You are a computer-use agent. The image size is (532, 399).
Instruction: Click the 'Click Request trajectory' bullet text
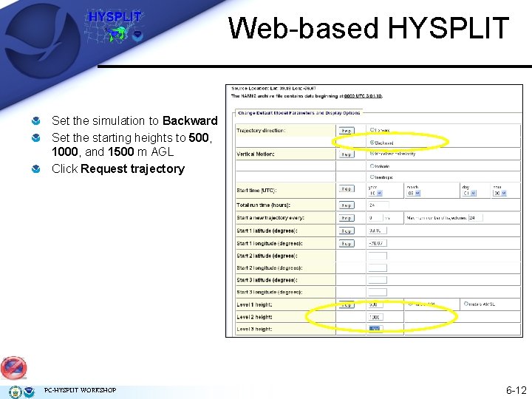(x=118, y=168)
